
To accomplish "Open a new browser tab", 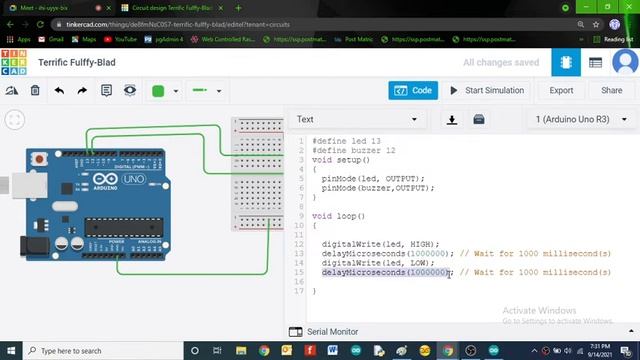I will coord(238,8).
